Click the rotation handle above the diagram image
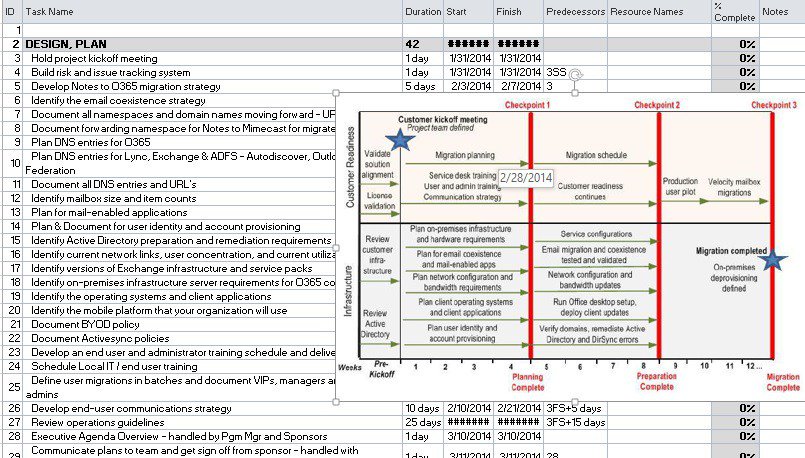Screen dimensions: 805x458 (576, 75)
